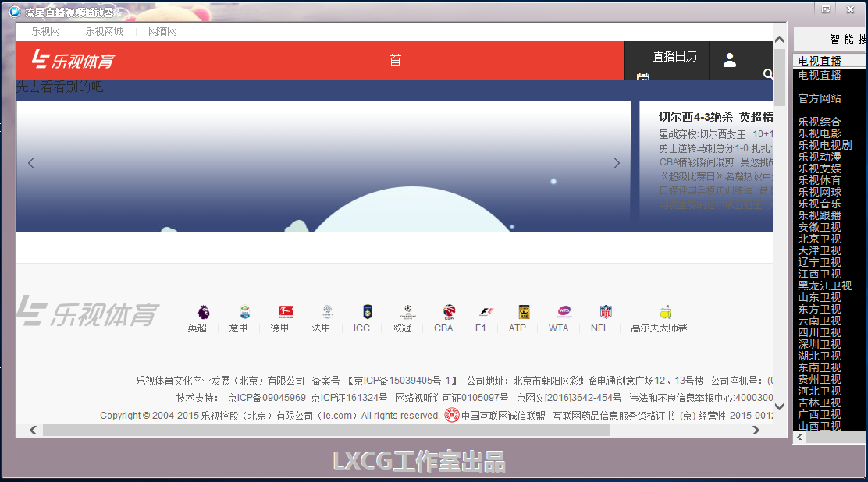Select 吉林卫视 channel
Viewport: 868px width, 482px height.
tap(820, 402)
